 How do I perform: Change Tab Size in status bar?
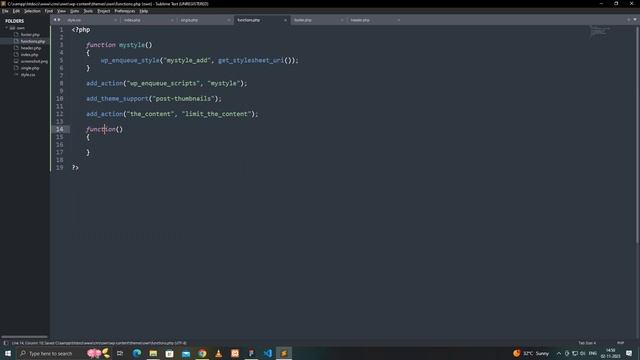point(587,343)
